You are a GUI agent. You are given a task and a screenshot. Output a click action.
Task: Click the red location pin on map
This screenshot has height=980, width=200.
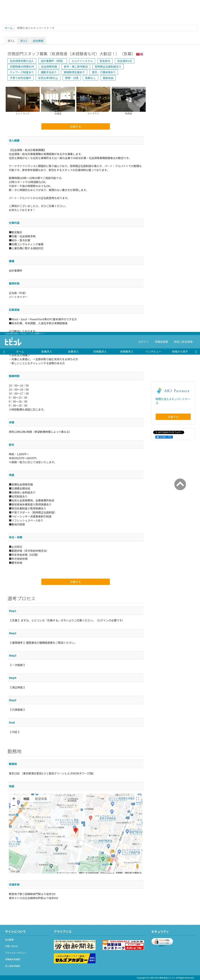tap(75, 830)
